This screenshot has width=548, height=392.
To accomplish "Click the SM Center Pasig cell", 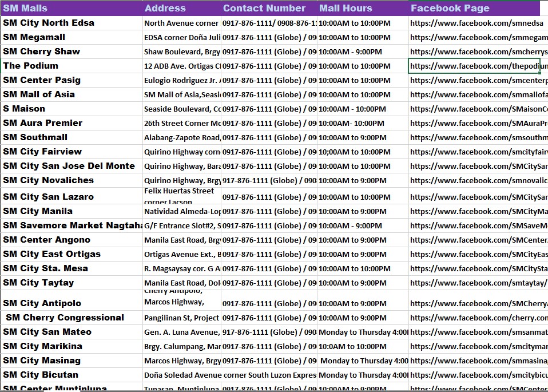I will (x=72, y=81).
